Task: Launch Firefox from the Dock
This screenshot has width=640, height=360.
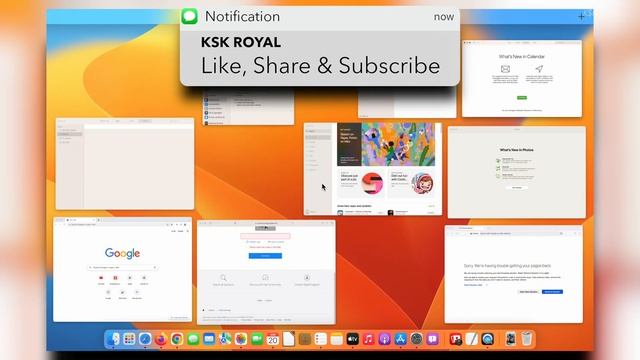Action: 161,339
